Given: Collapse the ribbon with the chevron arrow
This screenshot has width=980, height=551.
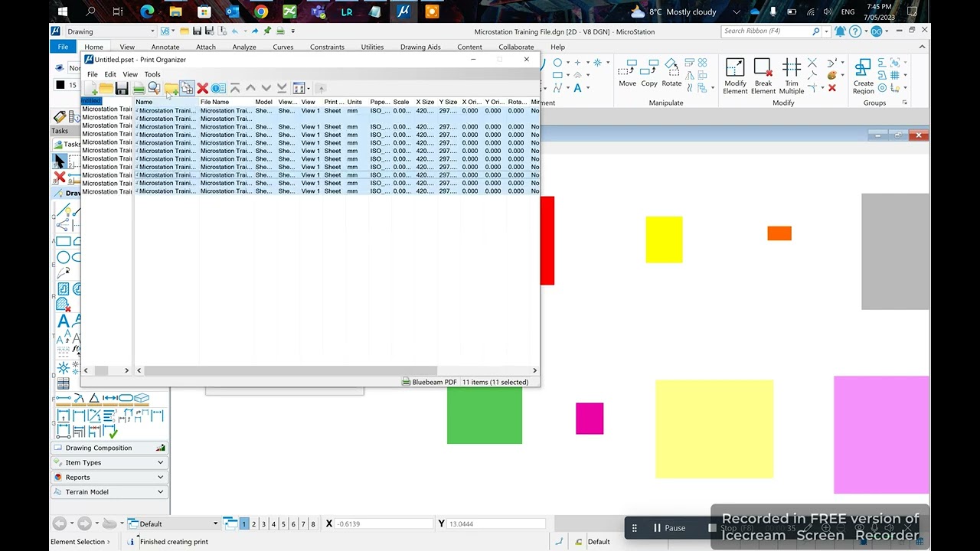Looking at the screenshot, I should tap(923, 47).
